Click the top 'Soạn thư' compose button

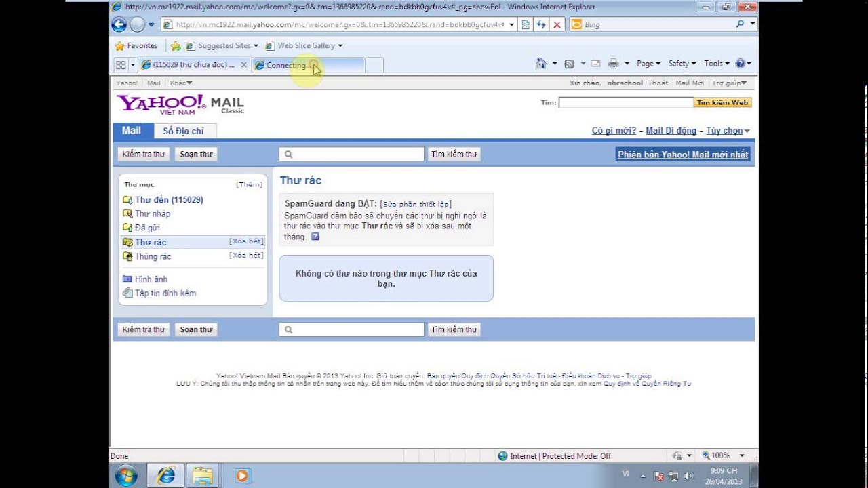click(197, 155)
